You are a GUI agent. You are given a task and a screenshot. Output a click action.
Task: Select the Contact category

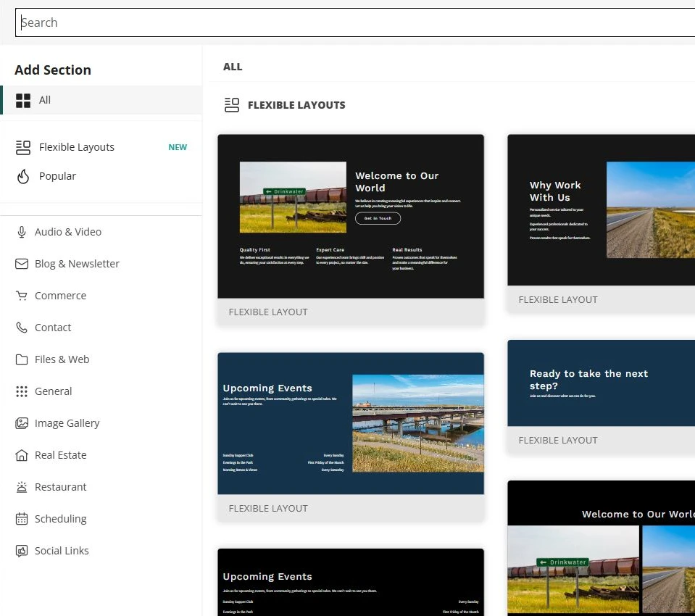pos(101,328)
